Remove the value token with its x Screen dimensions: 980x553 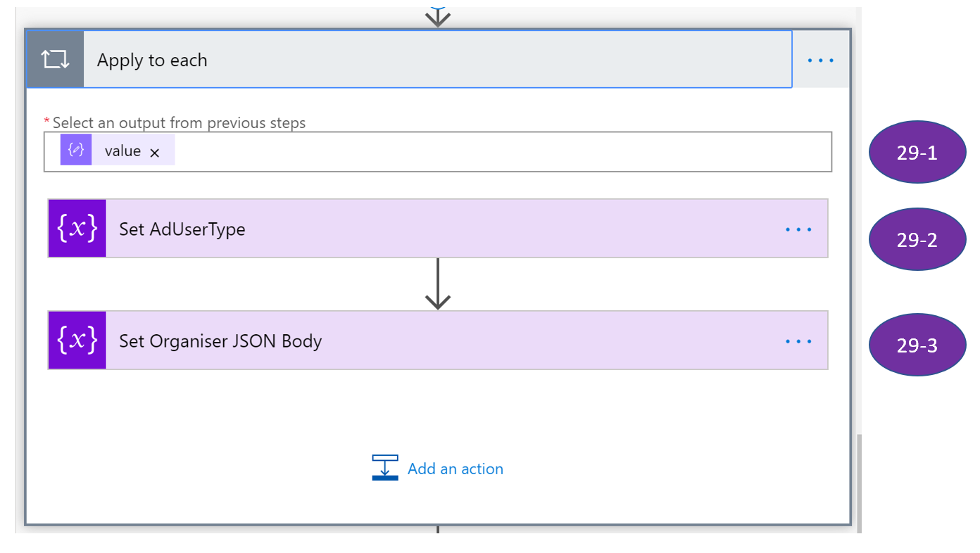155,153
